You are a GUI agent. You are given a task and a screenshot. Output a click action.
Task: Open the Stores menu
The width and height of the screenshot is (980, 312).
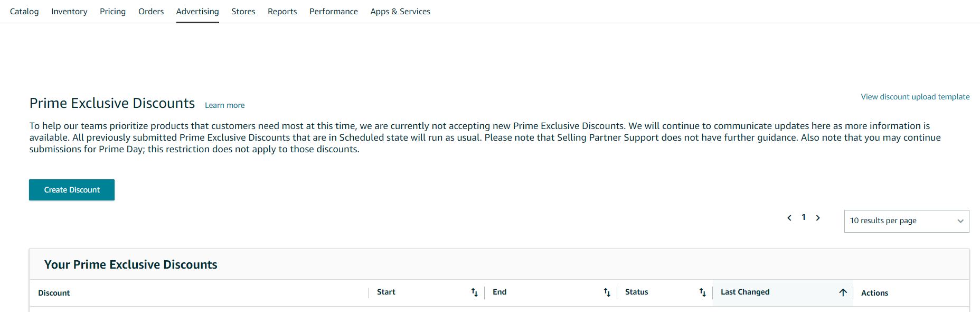243,11
